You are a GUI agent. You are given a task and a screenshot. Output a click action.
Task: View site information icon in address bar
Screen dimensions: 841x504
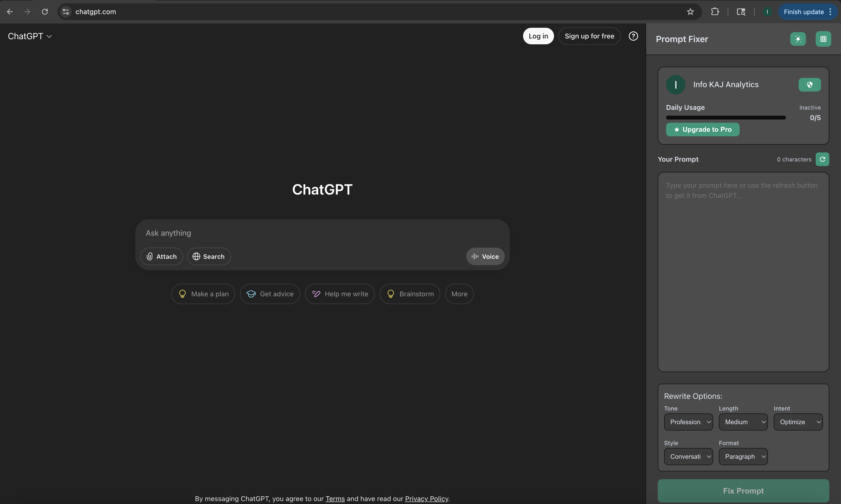click(x=66, y=12)
